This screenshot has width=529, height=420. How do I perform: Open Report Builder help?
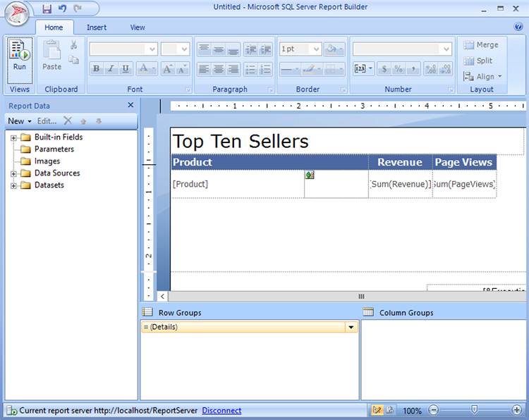518,27
